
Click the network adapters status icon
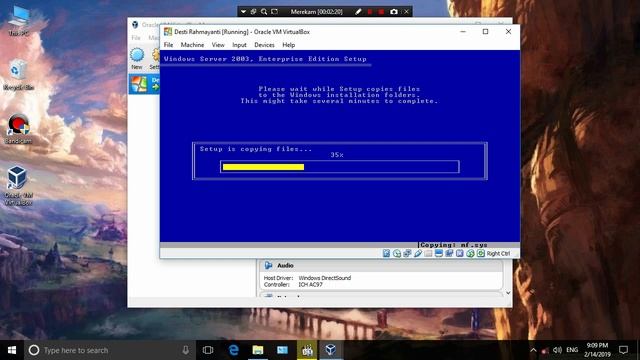407,253
